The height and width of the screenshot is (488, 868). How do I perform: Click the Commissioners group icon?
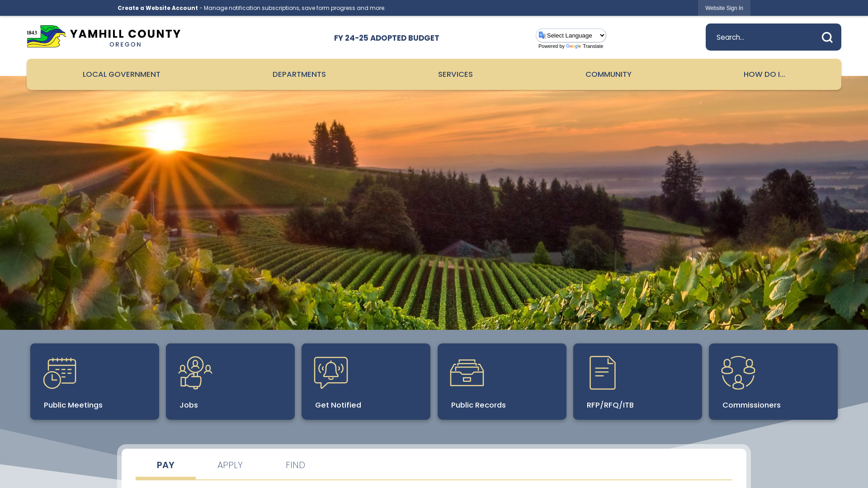pyautogui.click(x=738, y=372)
